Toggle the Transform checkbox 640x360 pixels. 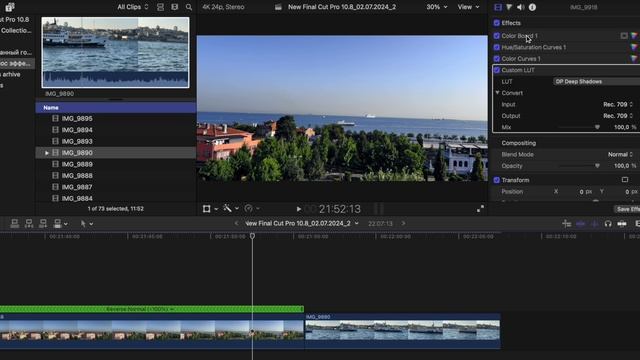pos(497,180)
